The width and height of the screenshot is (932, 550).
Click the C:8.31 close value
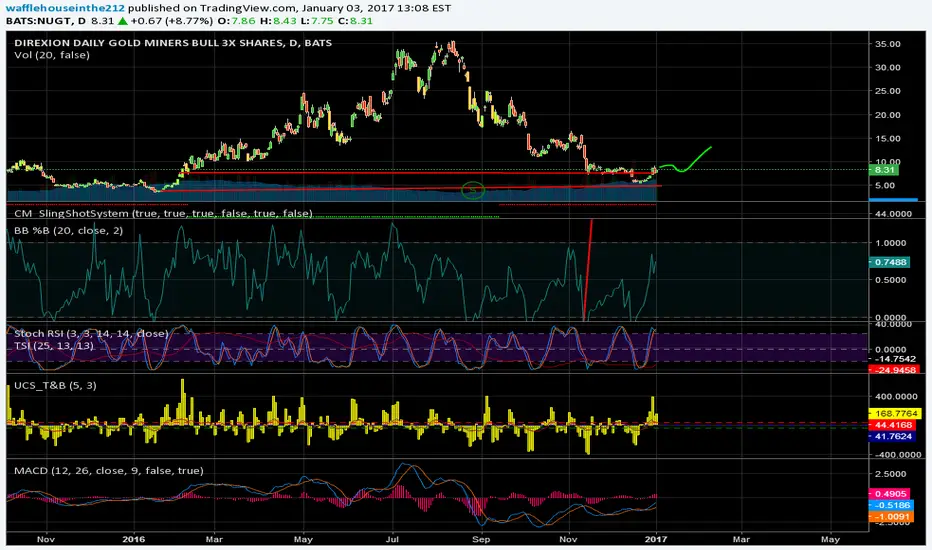(x=355, y=21)
